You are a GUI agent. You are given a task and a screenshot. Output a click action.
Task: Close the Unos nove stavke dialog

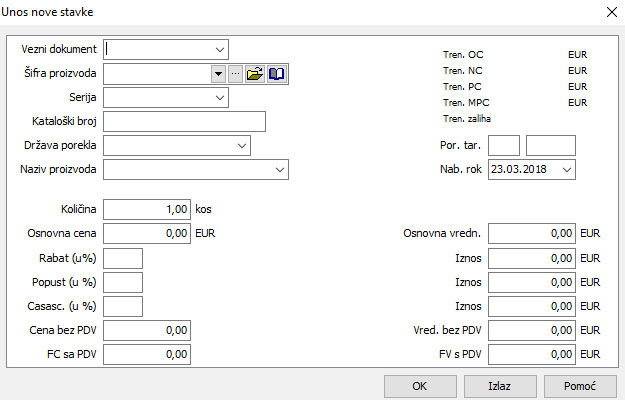tap(610, 12)
